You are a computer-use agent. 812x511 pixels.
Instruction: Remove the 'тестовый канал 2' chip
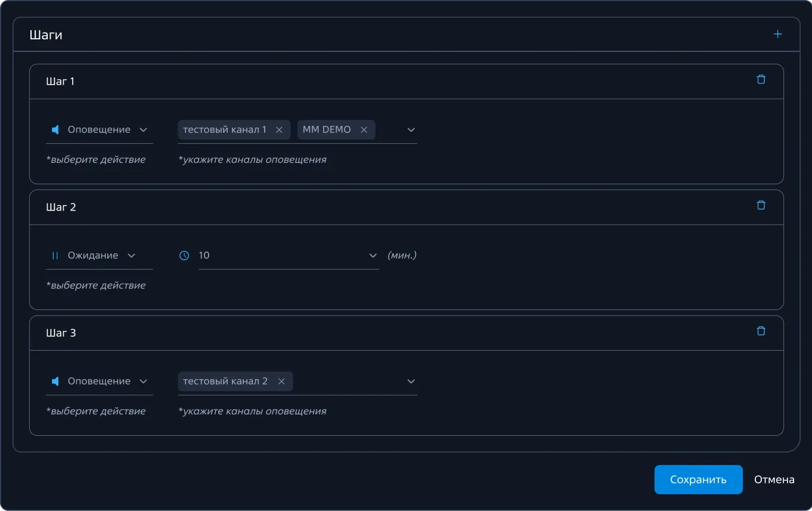[281, 382]
